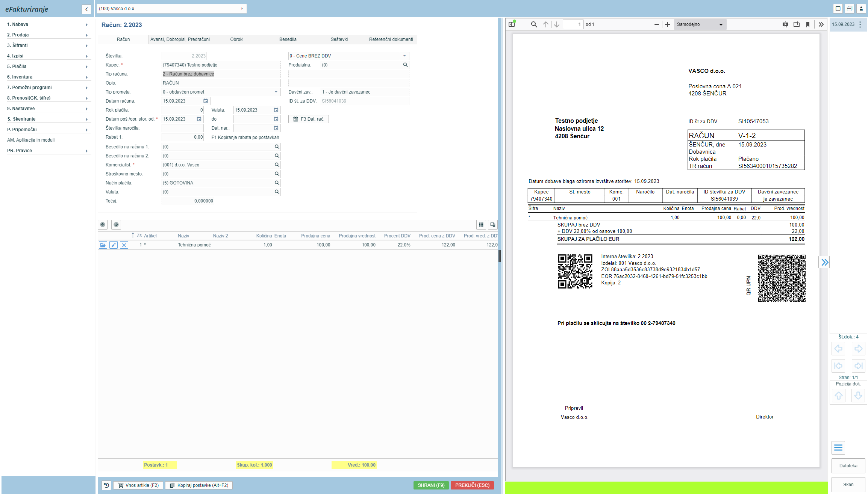
Task: Switch the PDF to presentation mode
Action: (785, 24)
